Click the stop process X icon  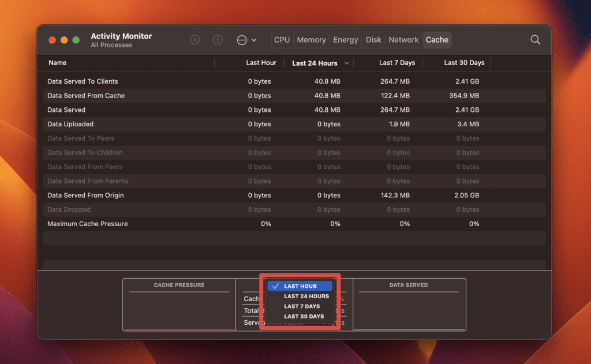coord(194,40)
